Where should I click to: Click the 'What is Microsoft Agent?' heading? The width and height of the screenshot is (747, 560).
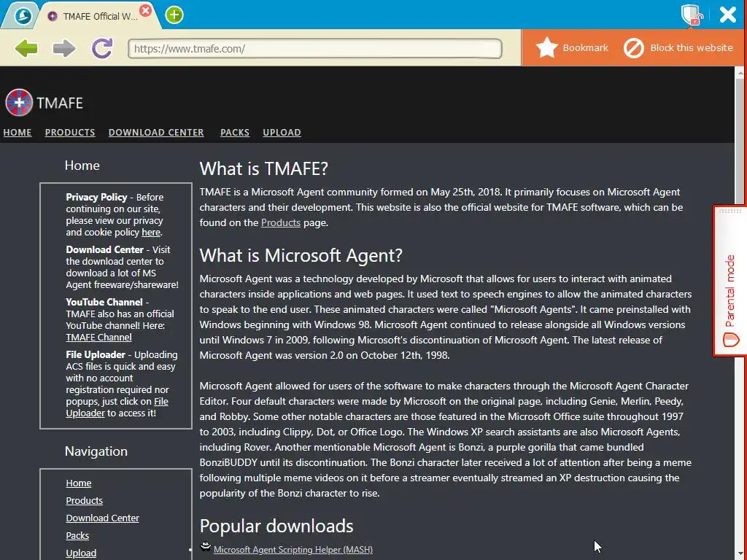(x=301, y=255)
